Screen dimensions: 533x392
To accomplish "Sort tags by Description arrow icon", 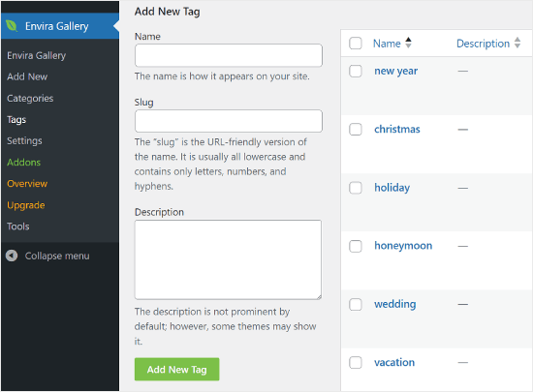I will click(517, 43).
